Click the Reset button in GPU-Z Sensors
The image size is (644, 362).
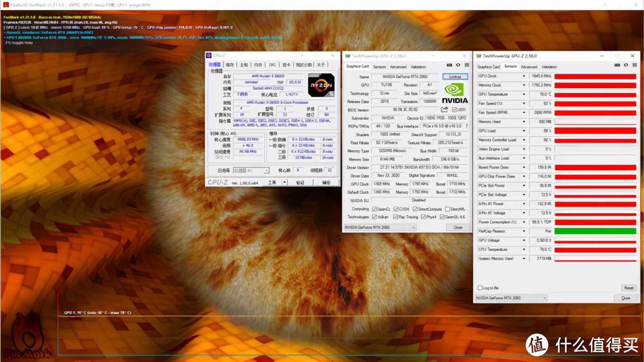tap(628, 288)
